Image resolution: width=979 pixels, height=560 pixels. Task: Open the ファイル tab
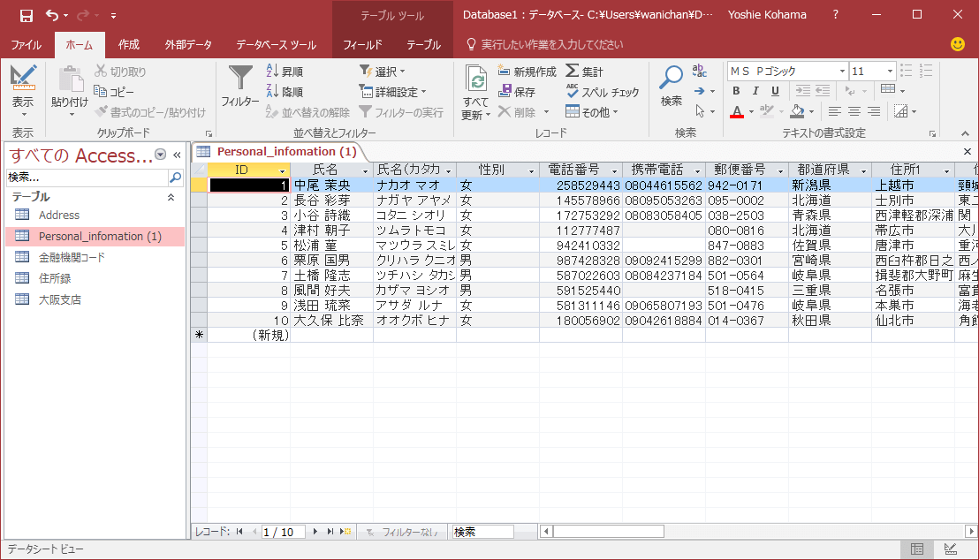pyautogui.click(x=27, y=44)
